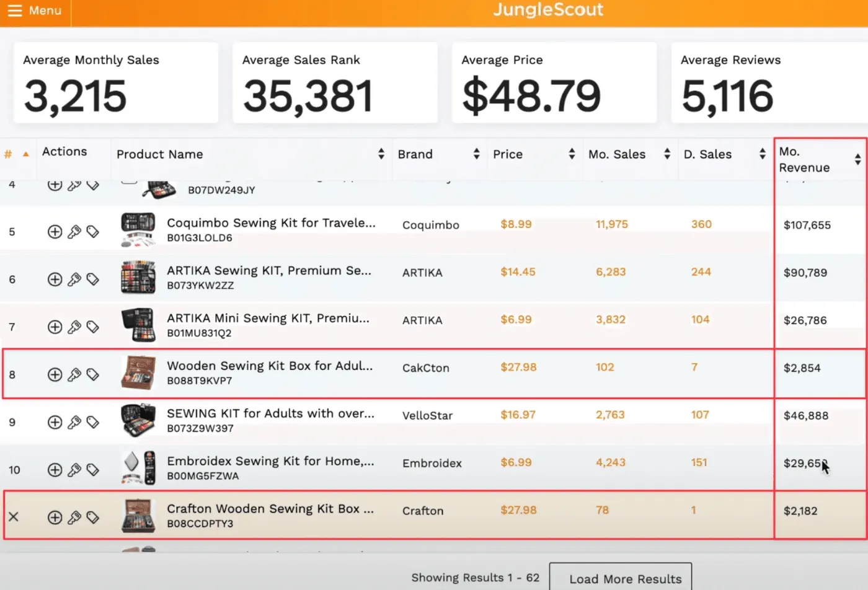Open ARTIKA Mini Sewing KIT thumbnail
This screenshot has height=590, width=868.
pos(138,325)
